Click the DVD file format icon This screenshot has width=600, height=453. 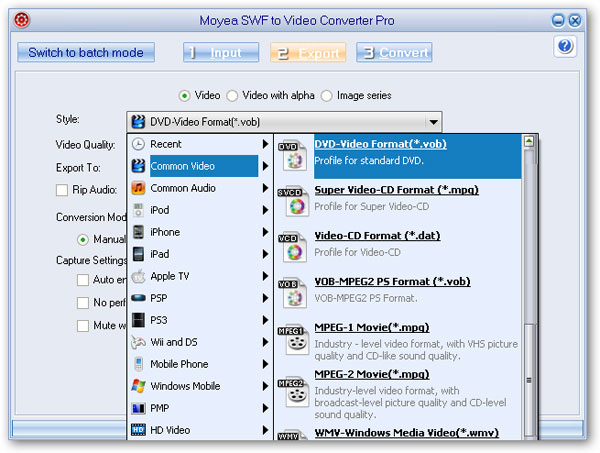[292, 155]
